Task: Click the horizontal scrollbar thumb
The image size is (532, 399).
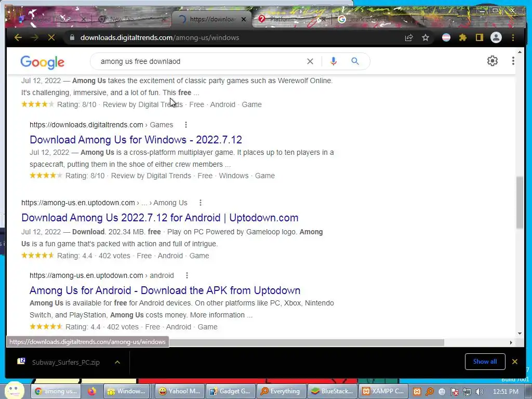Action: point(306,342)
